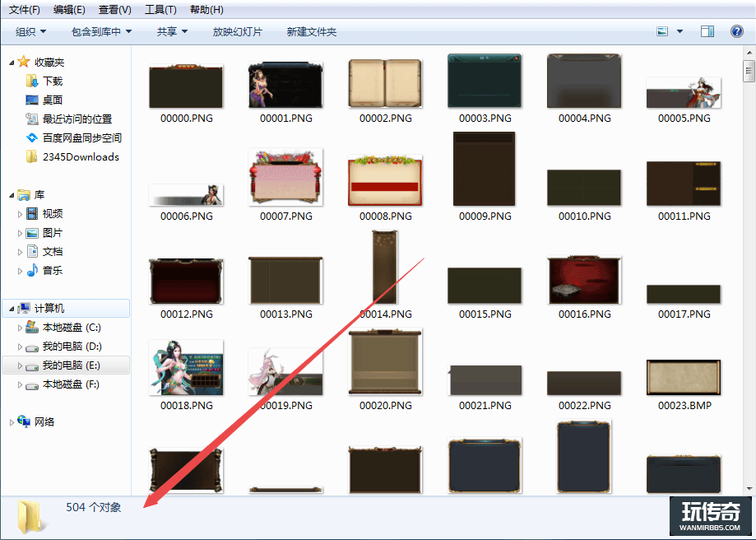Open the 工具(T) menu

tap(160, 10)
